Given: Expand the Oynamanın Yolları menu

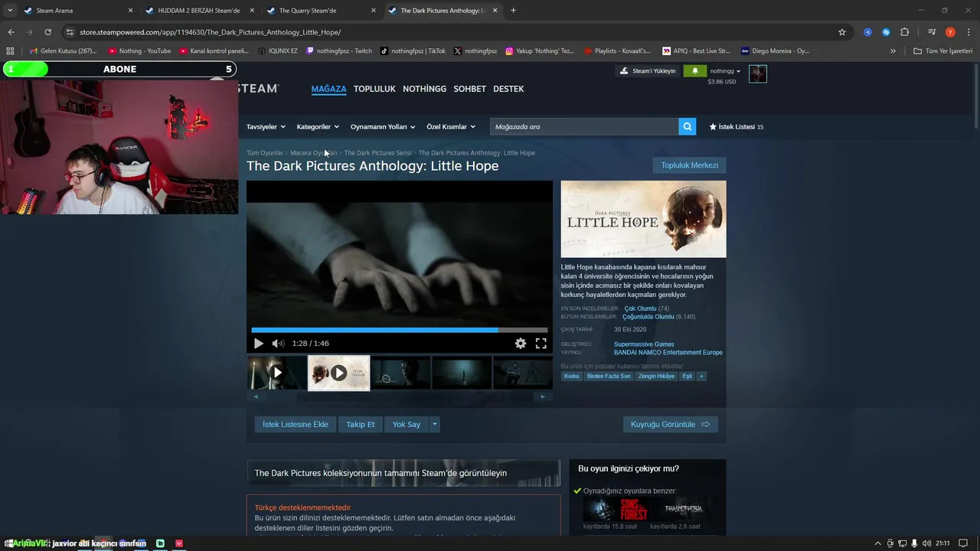Looking at the screenshot, I should [383, 127].
